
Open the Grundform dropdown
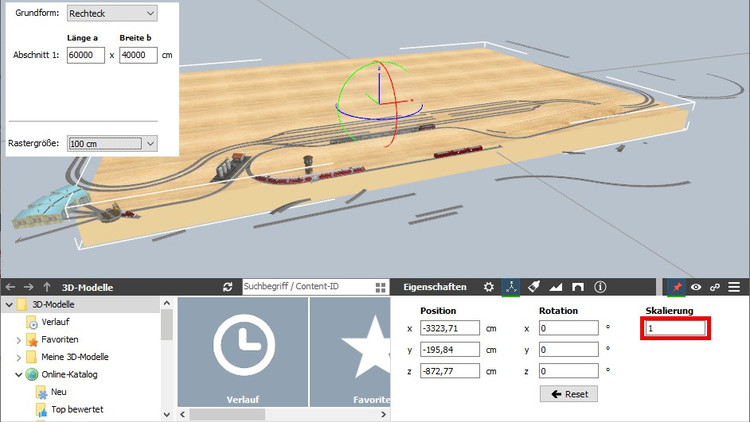tap(112, 13)
